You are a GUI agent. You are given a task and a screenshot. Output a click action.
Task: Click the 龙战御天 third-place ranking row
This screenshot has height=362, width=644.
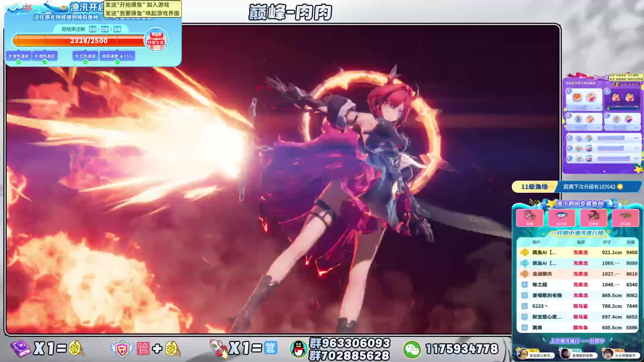pos(578,274)
